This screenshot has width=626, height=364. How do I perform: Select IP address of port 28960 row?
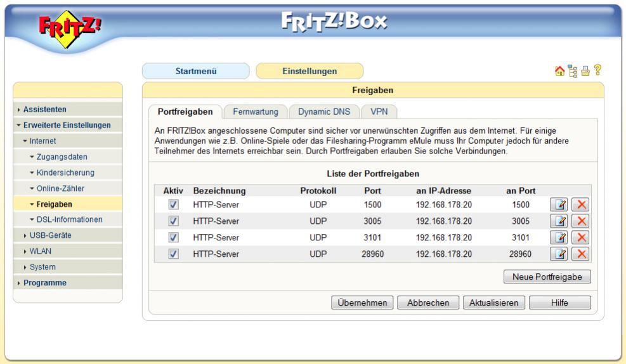443,254
